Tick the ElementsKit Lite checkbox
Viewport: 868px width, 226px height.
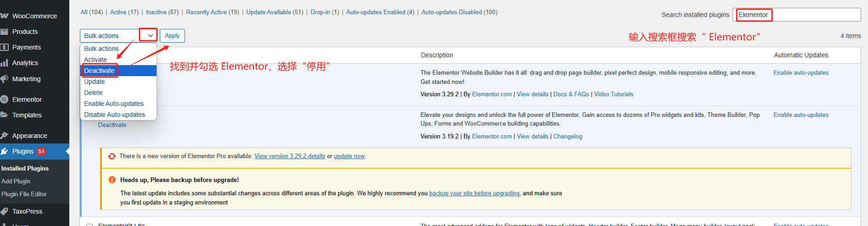click(90, 225)
